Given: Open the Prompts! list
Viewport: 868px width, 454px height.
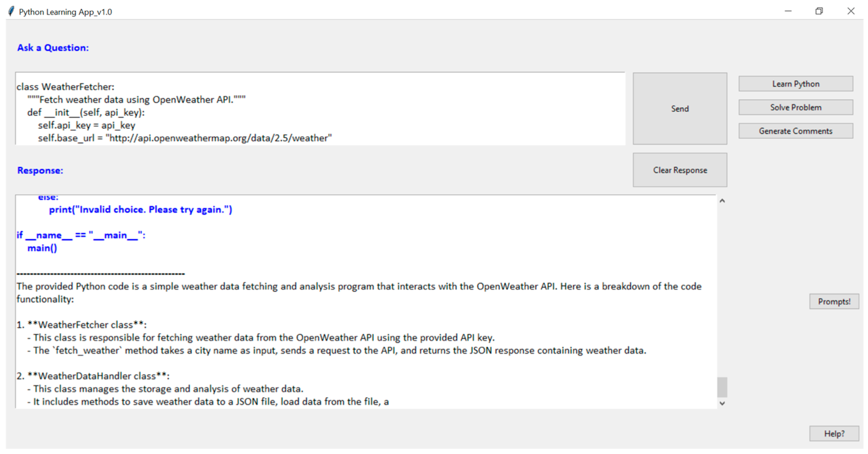Looking at the screenshot, I should pos(834,302).
